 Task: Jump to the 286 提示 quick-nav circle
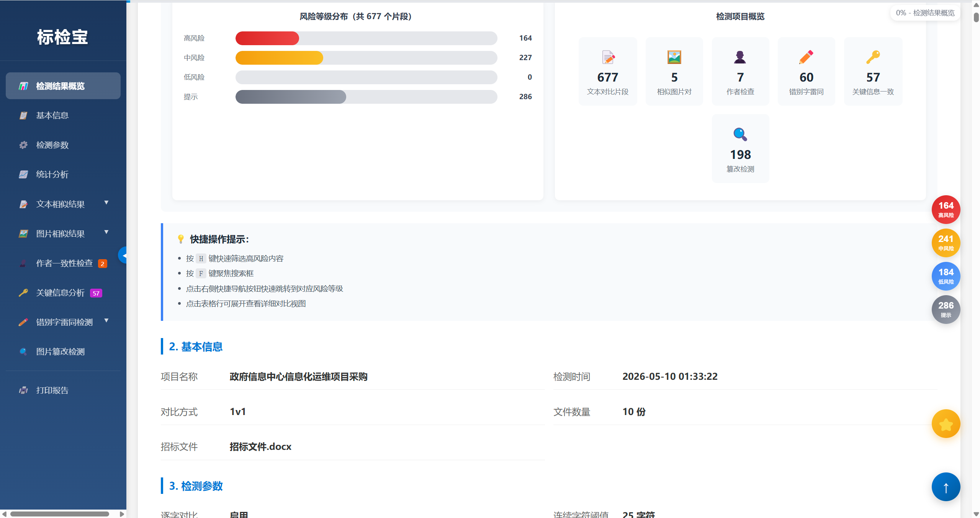946,309
